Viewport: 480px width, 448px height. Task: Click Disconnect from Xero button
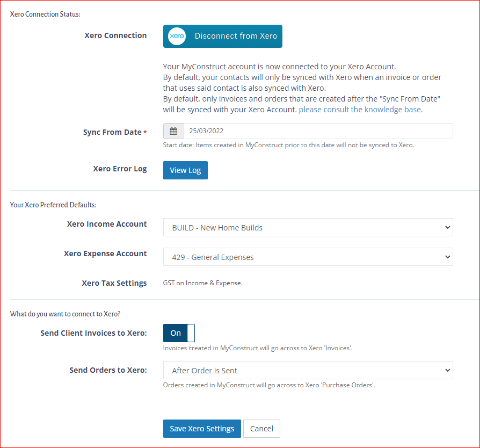(223, 36)
